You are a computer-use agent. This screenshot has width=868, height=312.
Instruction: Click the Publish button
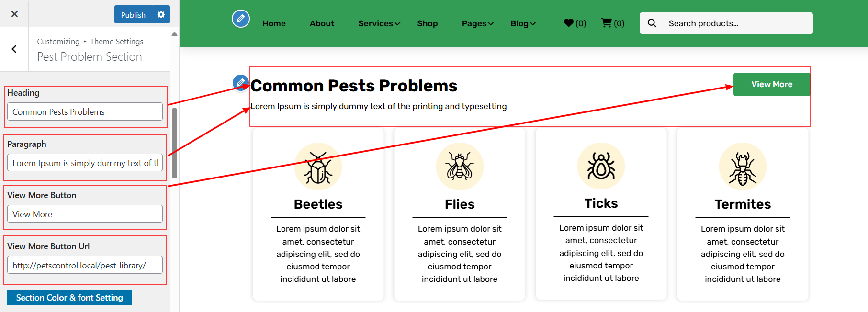pyautogui.click(x=133, y=15)
